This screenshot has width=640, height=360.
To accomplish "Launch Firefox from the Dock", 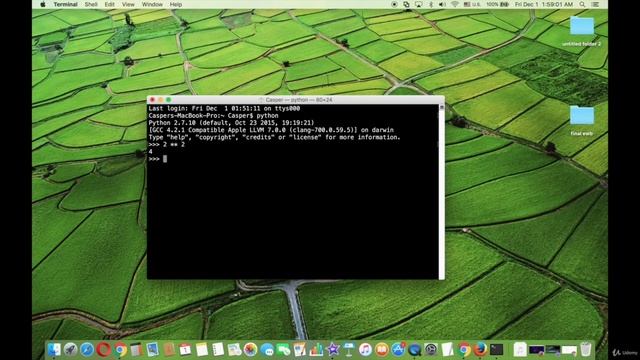I will tap(480, 349).
